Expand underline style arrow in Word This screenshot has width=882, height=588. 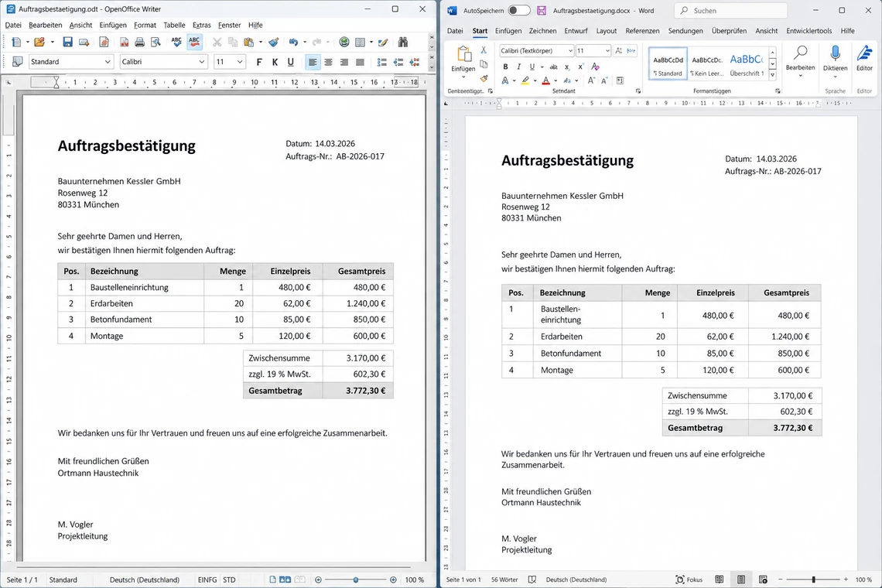pos(542,67)
